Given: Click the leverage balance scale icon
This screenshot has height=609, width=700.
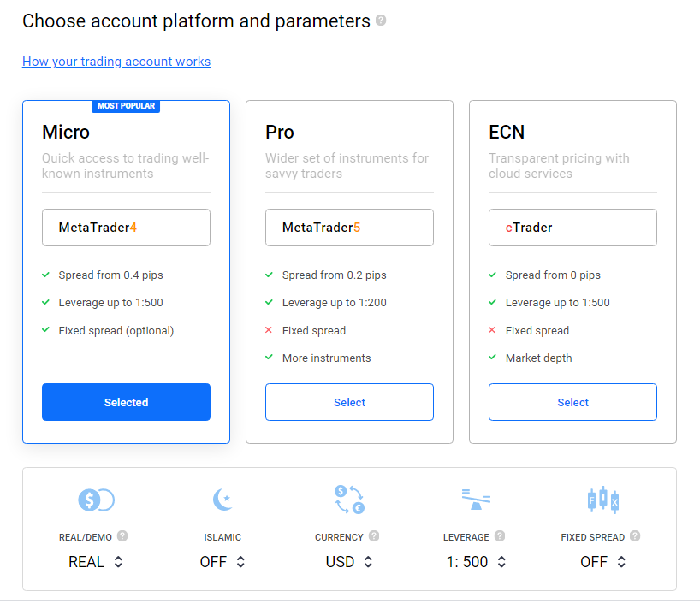Looking at the screenshot, I should [x=476, y=500].
